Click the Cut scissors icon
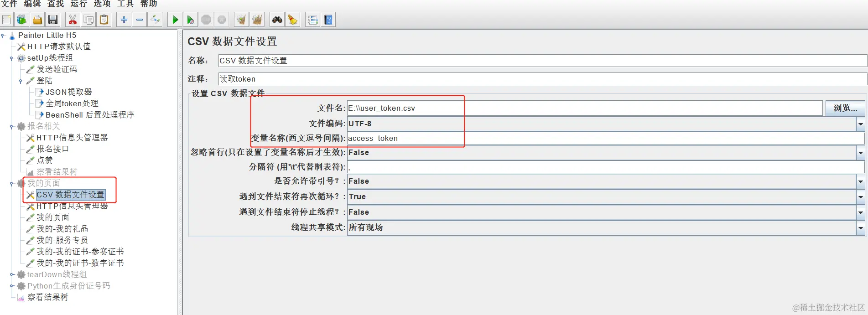The width and height of the screenshot is (868, 315). [x=73, y=20]
